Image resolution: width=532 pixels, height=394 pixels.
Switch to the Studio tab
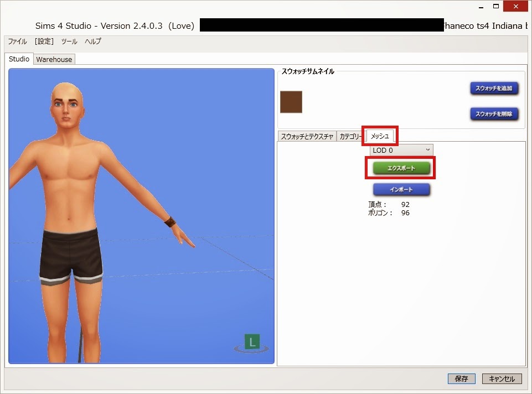(x=19, y=59)
